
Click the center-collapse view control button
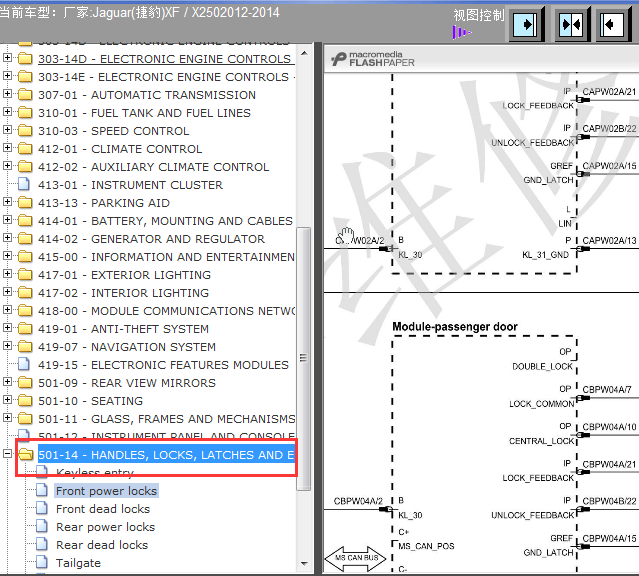pos(571,25)
